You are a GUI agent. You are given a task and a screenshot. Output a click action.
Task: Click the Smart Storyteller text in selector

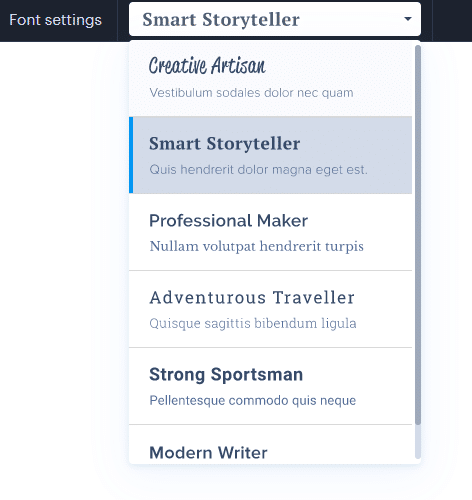pos(221,19)
